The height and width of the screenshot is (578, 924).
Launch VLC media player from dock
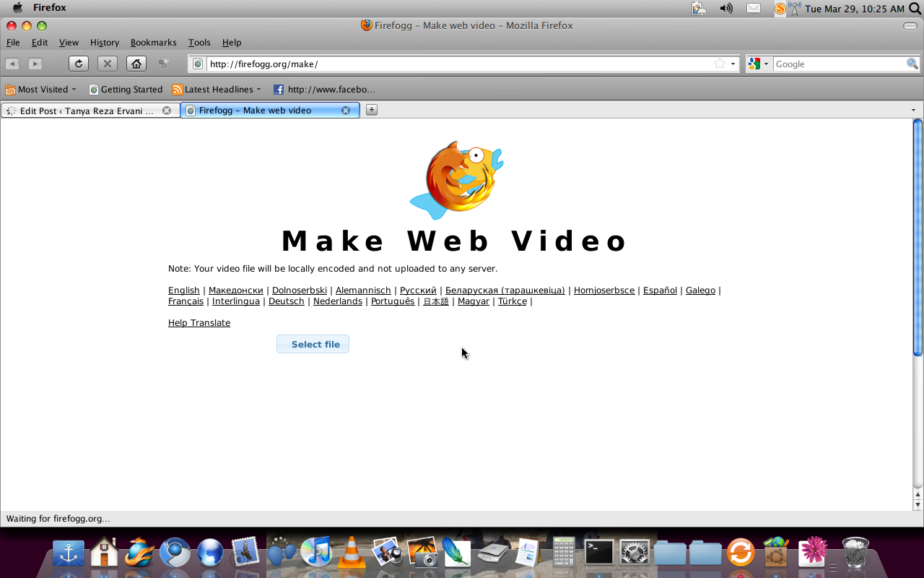[352, 553]
